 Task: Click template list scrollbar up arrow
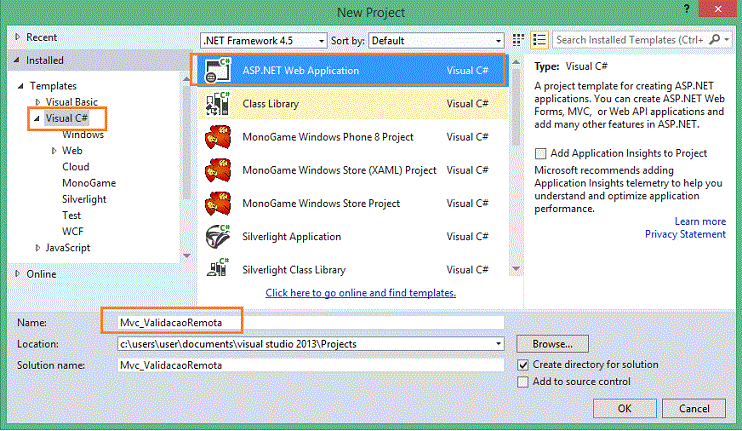(516, 62)
